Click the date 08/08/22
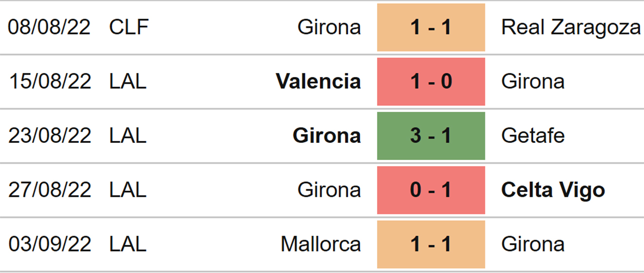Viewport: 644px width, 273px height. [49, 27]
